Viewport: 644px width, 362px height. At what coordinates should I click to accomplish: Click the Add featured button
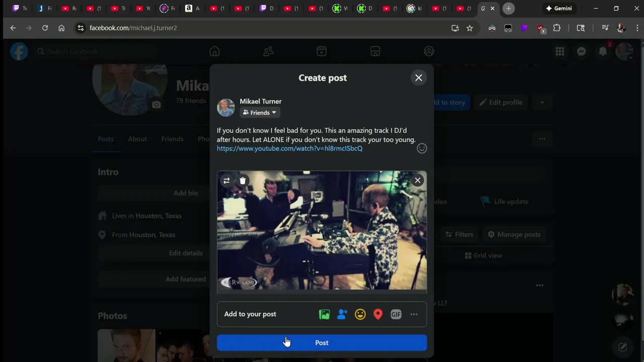(x=186, y=279)
